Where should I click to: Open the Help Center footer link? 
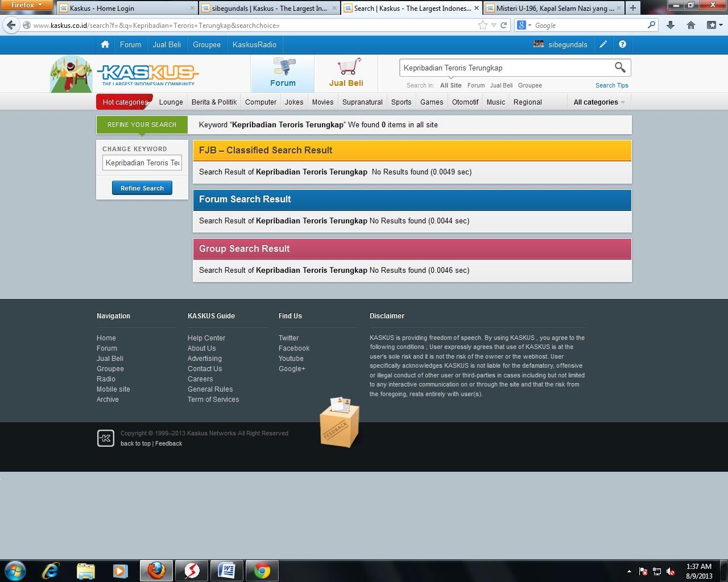(x=206, y=338)
